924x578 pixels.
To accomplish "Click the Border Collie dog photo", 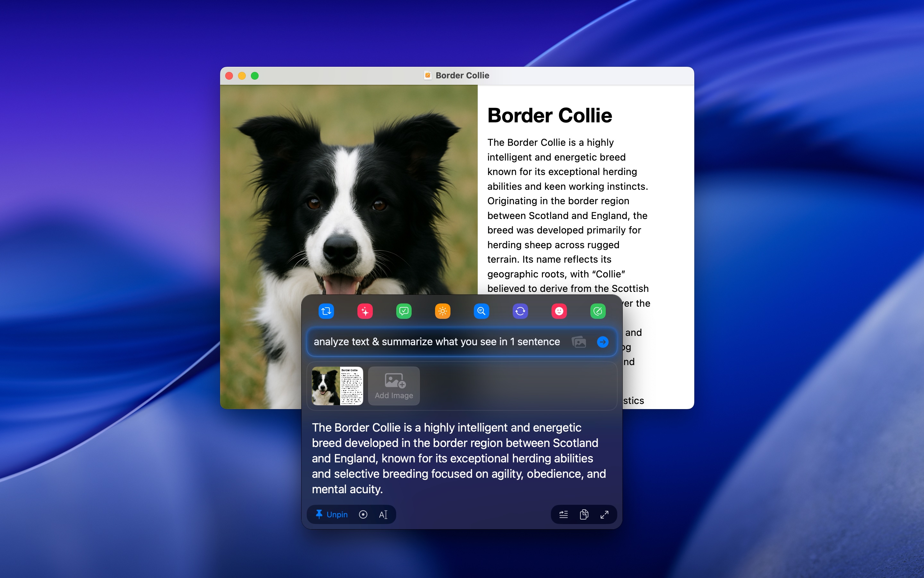I will tap(349, 191).
